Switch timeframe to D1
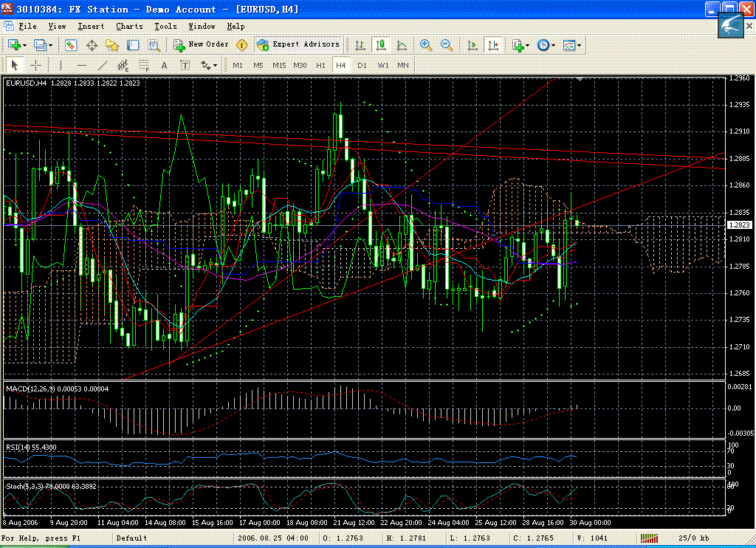The image size is (756, 548). click(362, 65)
